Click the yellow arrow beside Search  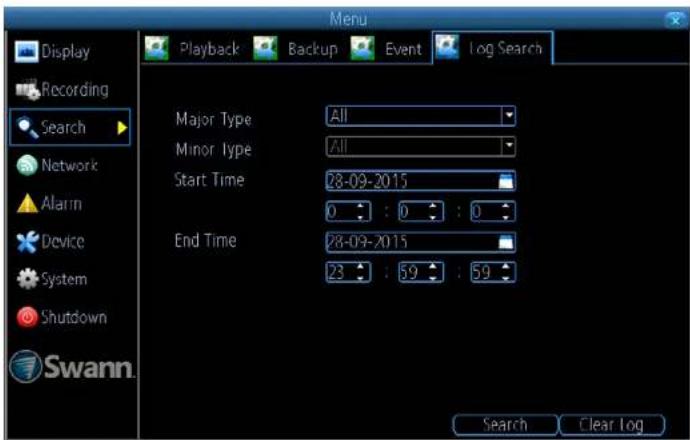(122, 128)
